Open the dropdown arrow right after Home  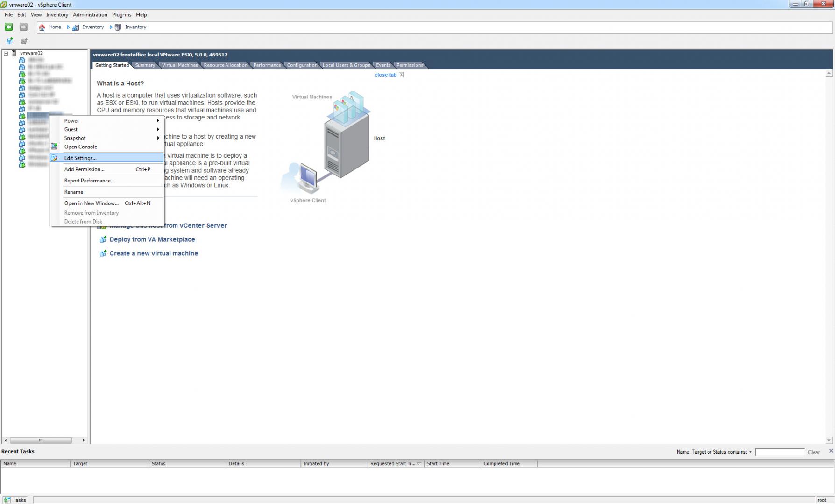(x=68, y=27)
